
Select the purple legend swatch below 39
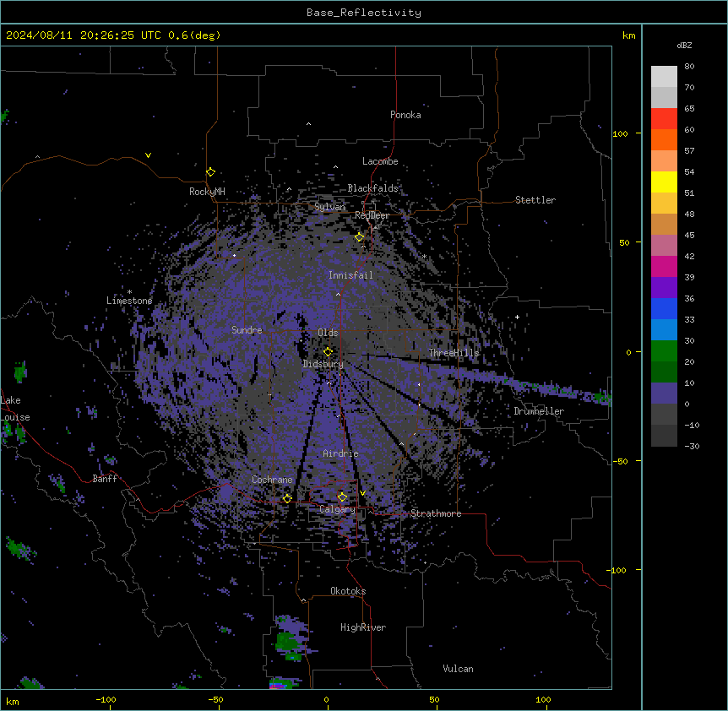(664, 287)
